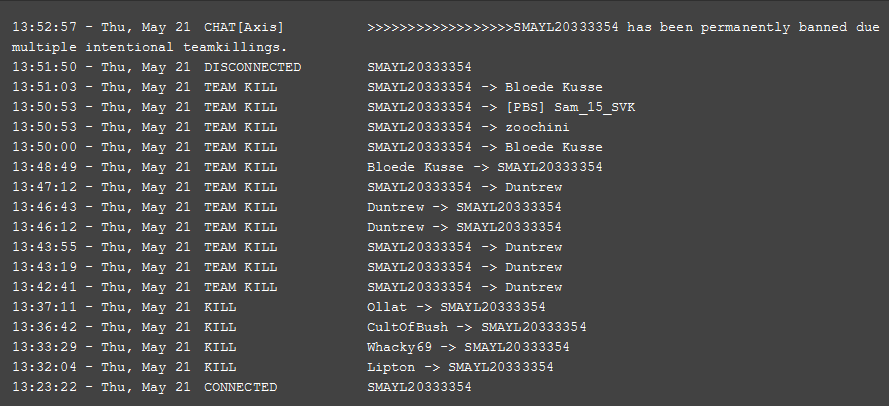Click the team kill entry on zoochini
The height and width of the screenshot is (406, 889).
click(x=290, y=127)
